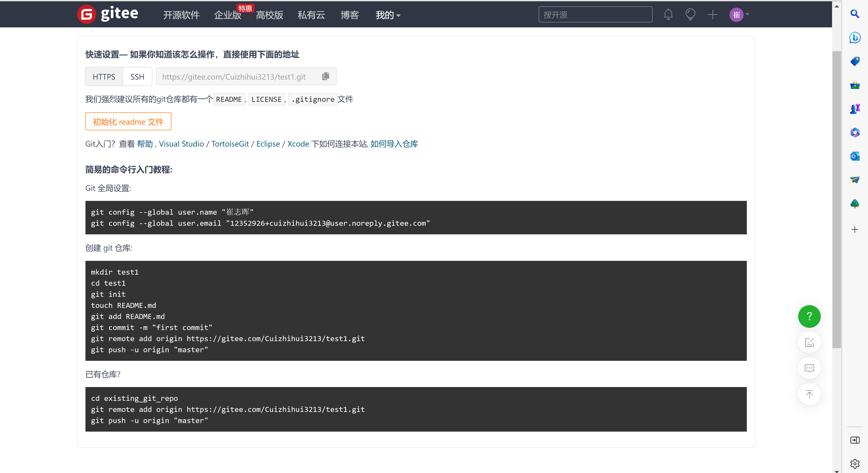
Task: Click README code label
Action: [229, 99]
